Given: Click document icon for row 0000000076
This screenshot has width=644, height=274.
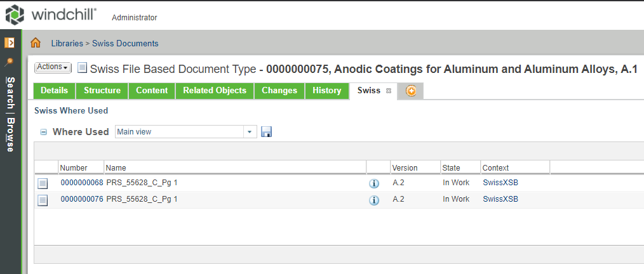Looking at the screenshot, I should (x=43, y=200).
